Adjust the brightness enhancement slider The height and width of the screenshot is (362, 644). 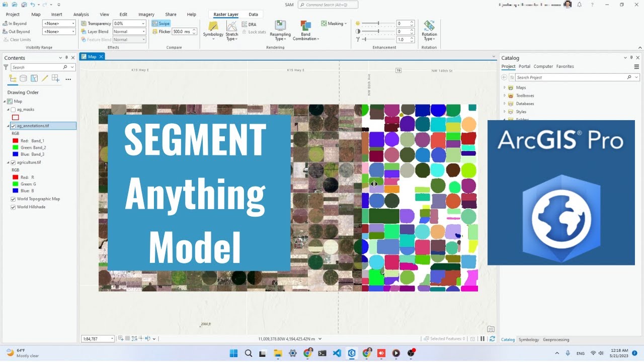coord(378,24)
